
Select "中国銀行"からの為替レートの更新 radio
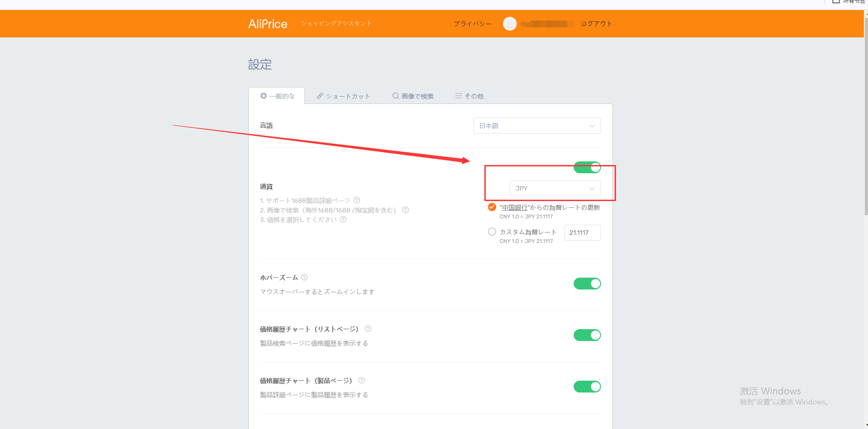(492, 207)
